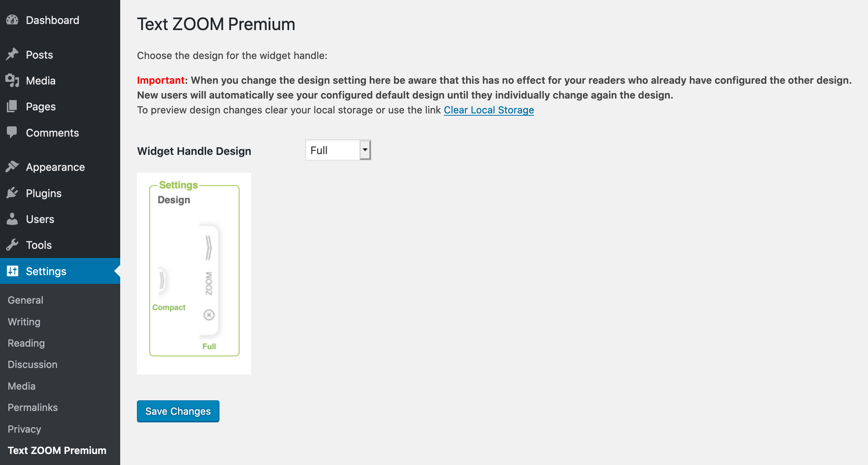
Task: Open the Comments section
Action: point(60,133)
